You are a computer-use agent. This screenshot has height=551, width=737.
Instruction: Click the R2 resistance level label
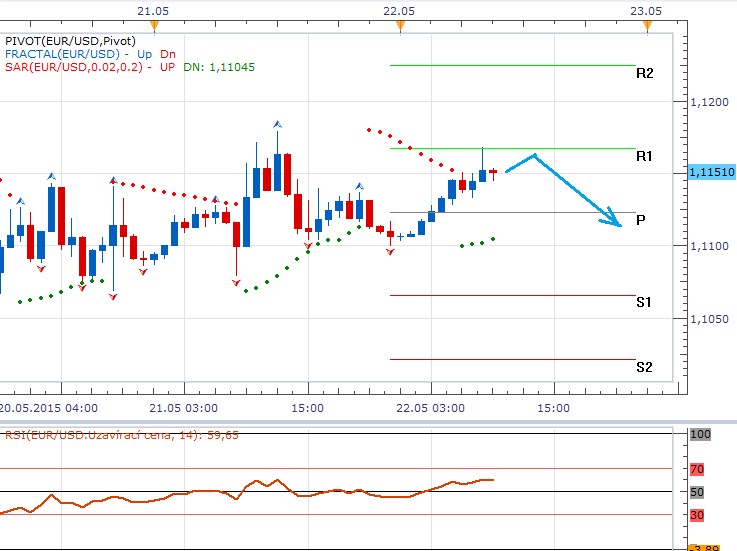click(644, 74)
